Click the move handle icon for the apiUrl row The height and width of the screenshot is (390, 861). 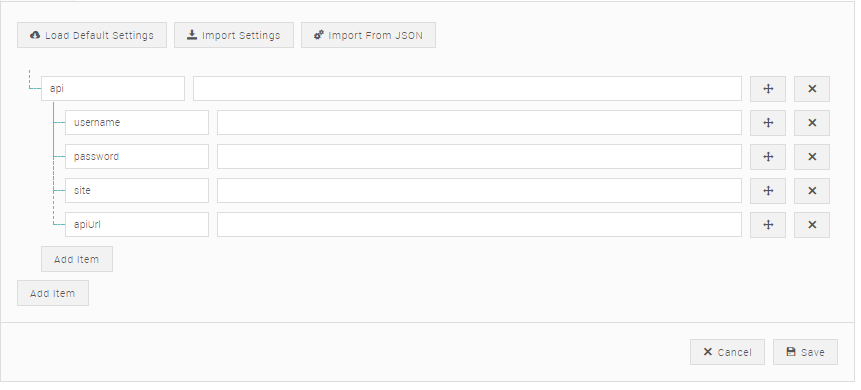768,225
